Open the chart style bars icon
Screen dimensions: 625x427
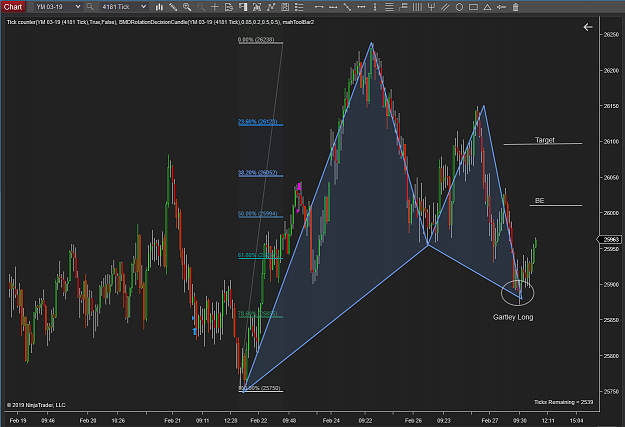pos(159,7)
